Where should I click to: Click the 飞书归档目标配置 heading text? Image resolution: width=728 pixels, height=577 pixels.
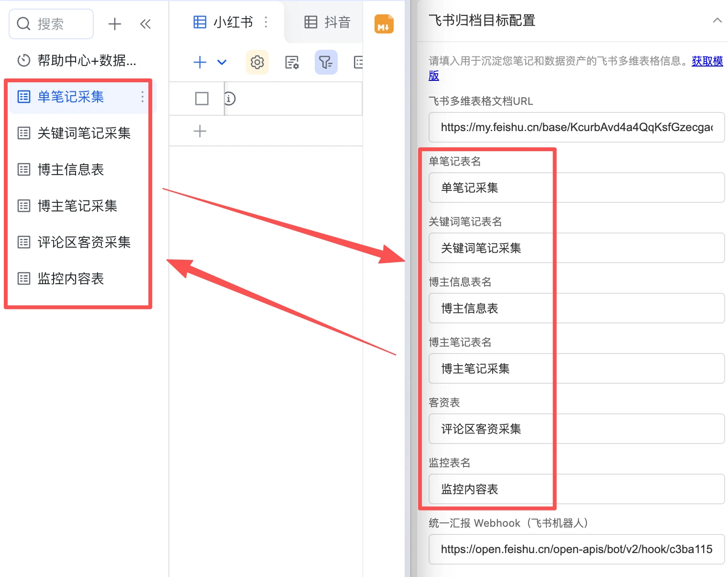pyautogui.click(x=482, y=21)
